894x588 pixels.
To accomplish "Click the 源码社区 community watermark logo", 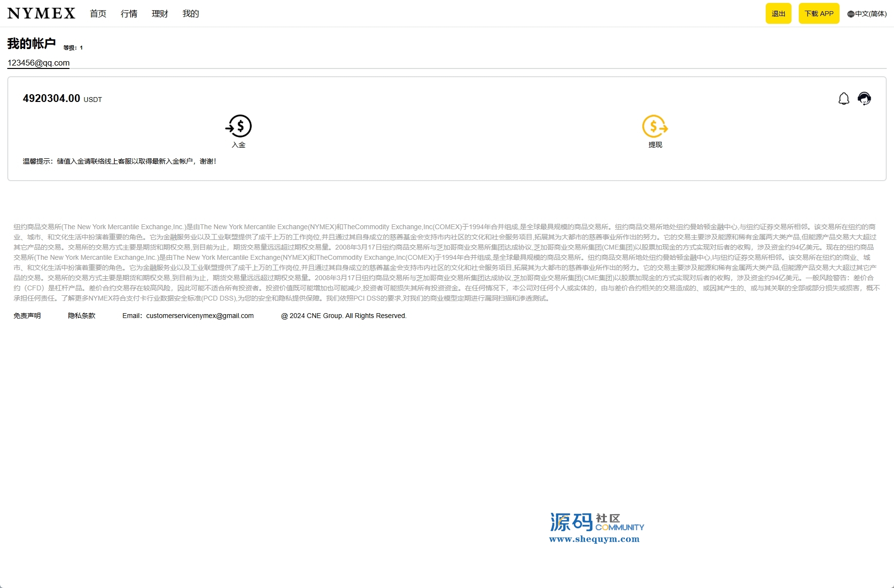I will tap(597, 522).
